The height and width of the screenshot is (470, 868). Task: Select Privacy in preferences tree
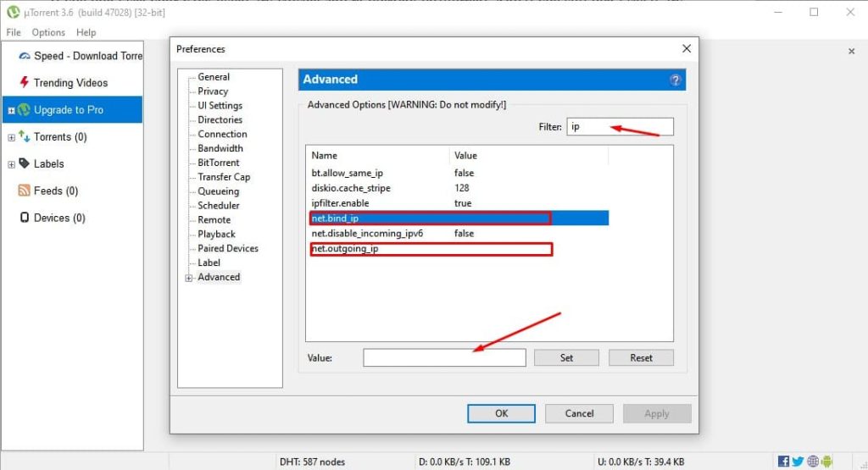click(x=213, y=91)
